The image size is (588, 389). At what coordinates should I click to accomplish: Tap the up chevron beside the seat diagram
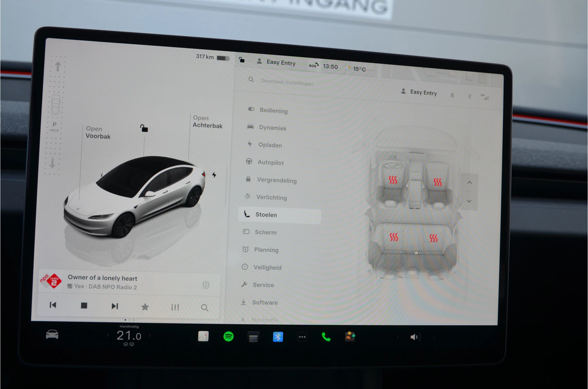(x=469, y=182)
